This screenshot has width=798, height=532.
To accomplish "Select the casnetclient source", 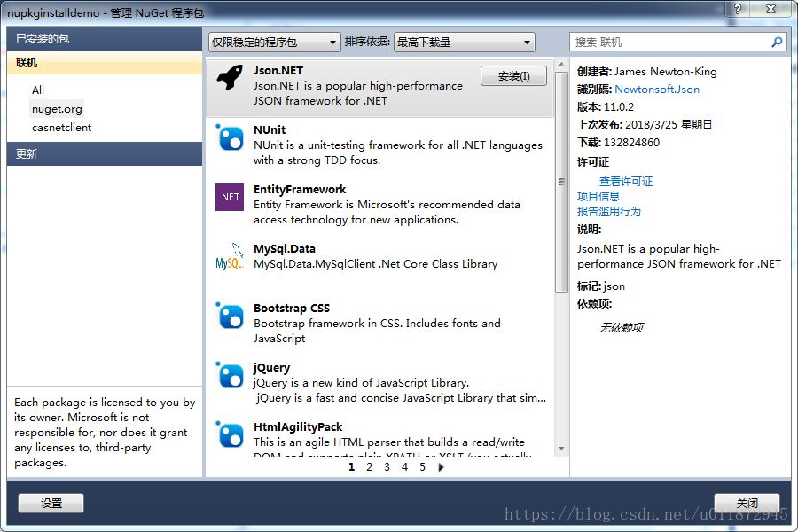I will pos(61,128).
